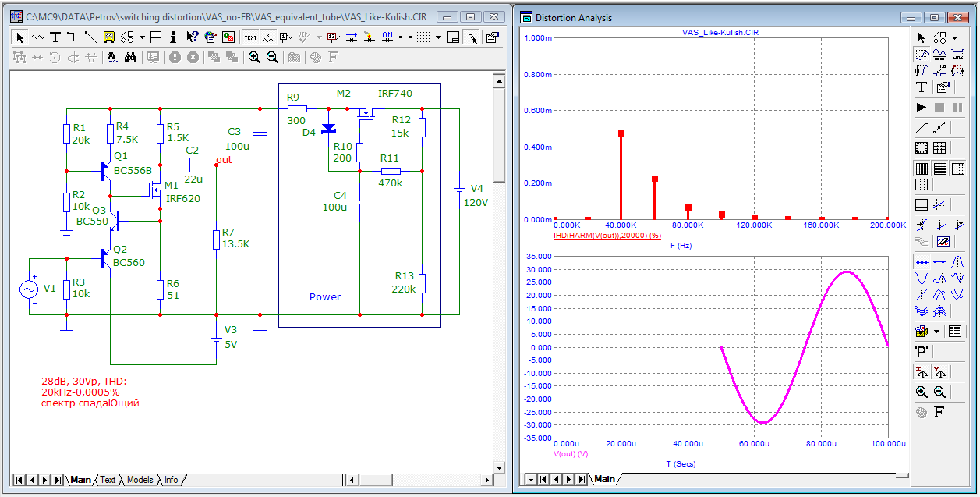
Task: Toggle ON condition display
Action: [387, 37]
